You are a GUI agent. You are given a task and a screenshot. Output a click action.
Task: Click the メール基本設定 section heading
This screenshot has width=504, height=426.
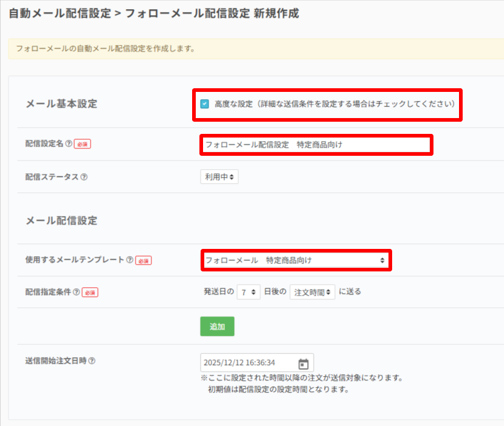(x=61, y=103)
